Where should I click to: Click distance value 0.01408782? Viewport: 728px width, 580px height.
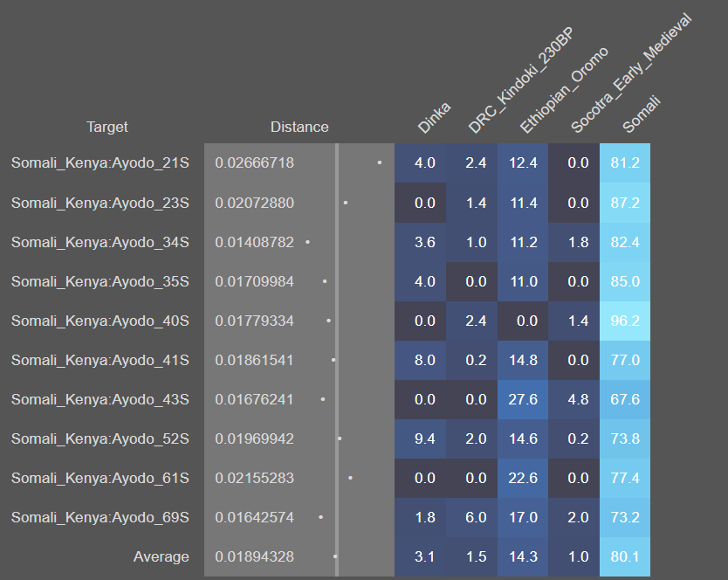coord(254,242)
